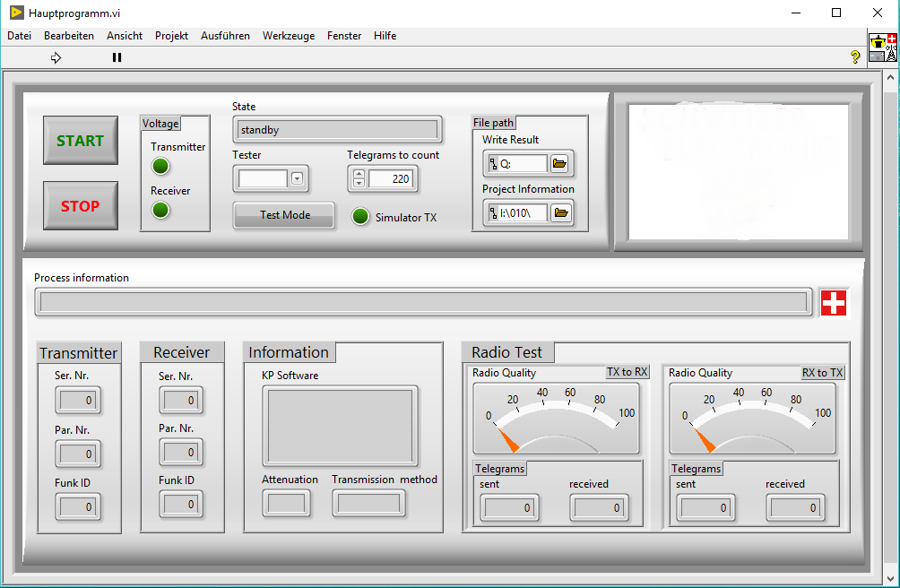Image resolution: width=900 pixels, height=588 pixels.
Task: Browse folder for Project Information path
Action: click(x=561, y=212)
